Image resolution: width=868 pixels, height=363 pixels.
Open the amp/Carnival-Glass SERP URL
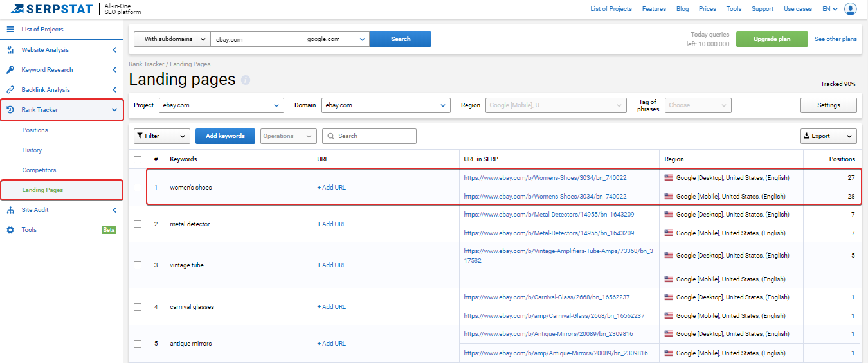click(554, 316)
